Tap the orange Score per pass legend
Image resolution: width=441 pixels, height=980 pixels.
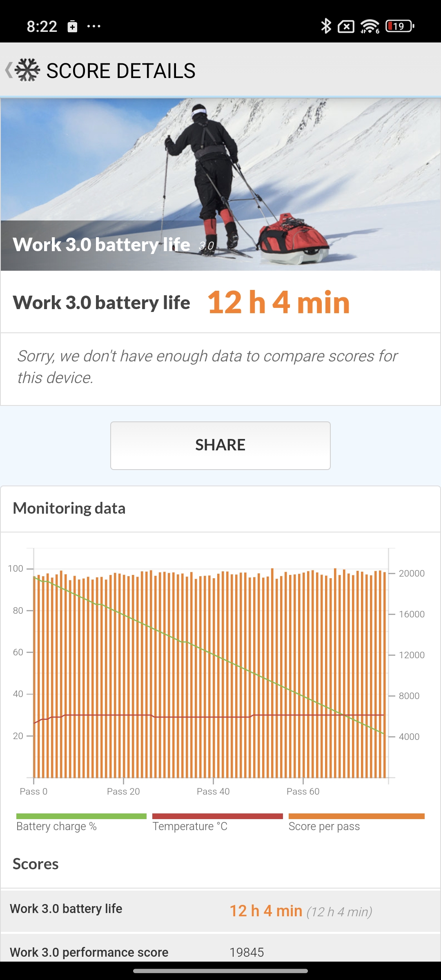coord(356,822)
